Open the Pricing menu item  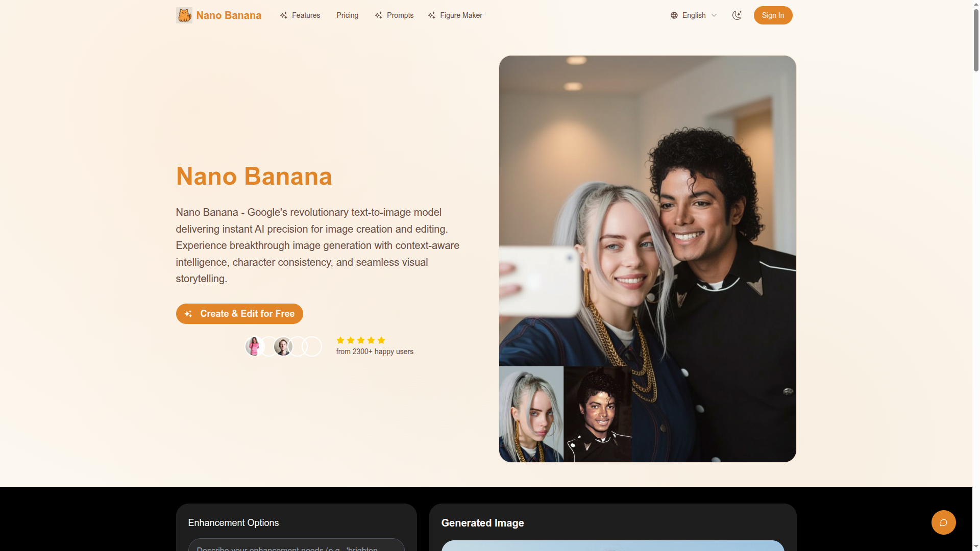point(348,15)
